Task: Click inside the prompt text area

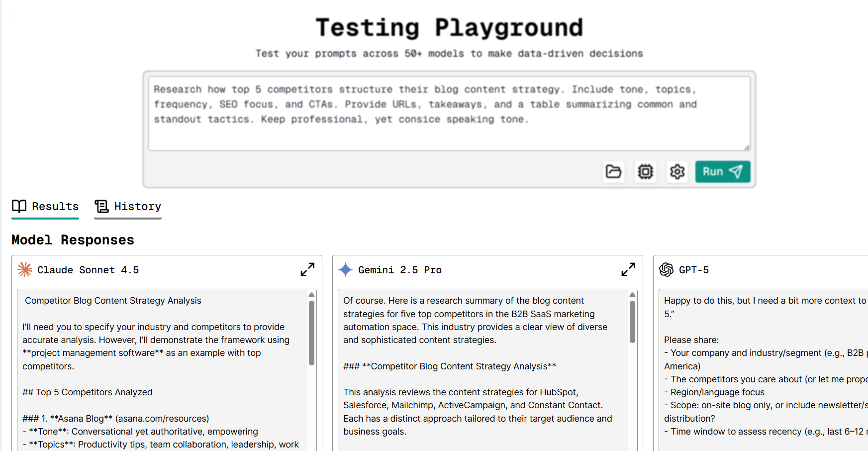Action: (x=449, y=113)
